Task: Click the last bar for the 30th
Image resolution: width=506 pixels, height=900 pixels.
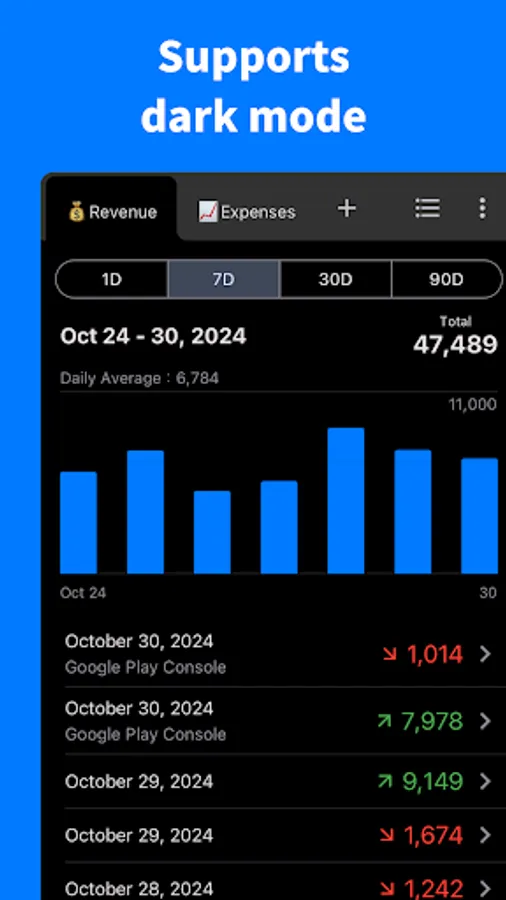Action: pos(480,515)
